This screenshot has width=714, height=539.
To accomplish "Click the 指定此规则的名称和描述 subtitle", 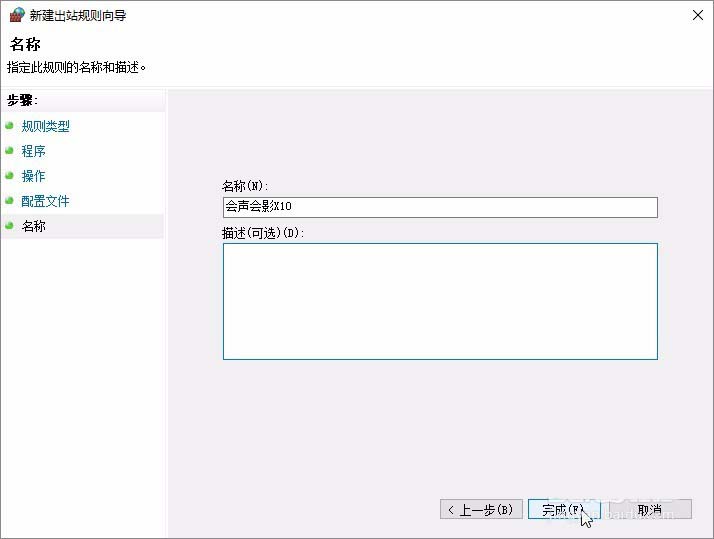I will click(76, 67).
